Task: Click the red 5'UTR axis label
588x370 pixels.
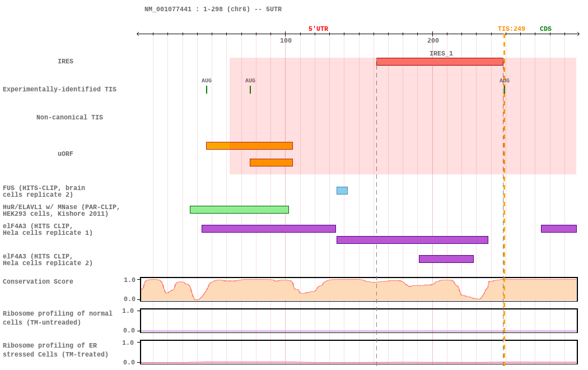Action: click(318, 29)
